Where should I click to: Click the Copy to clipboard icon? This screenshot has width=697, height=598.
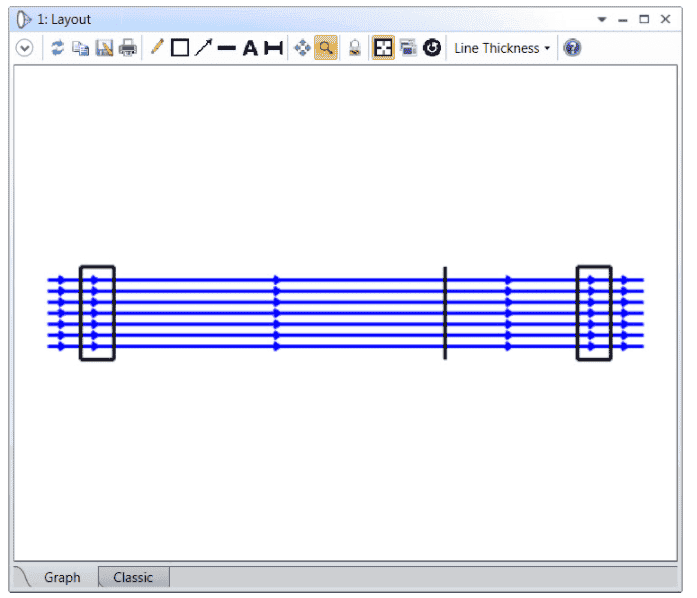80,48
